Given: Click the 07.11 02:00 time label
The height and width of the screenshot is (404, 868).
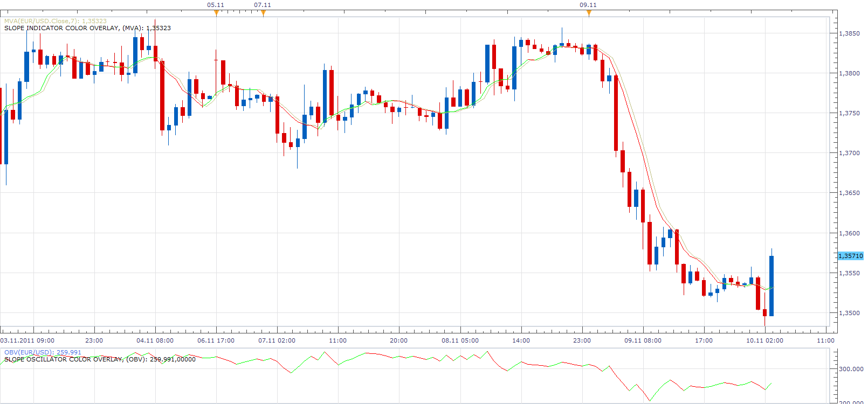Looking at the screenshot, I should point(277,340).
